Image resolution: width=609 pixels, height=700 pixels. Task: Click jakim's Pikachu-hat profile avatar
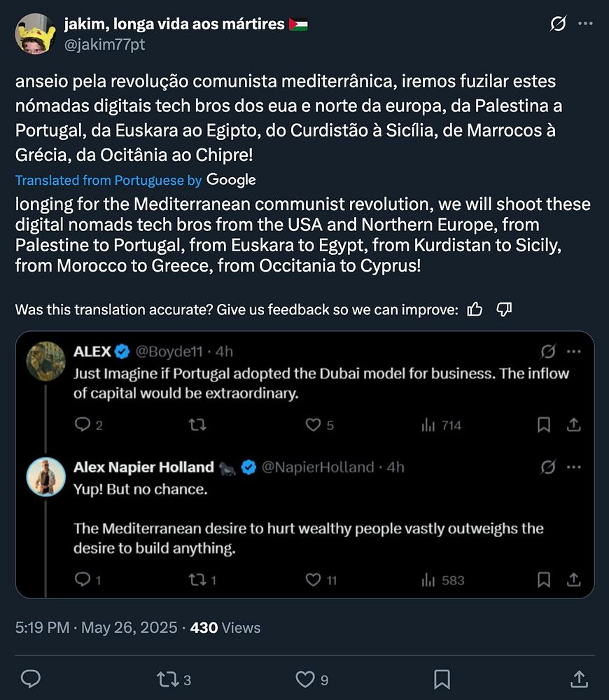point(35,33)
